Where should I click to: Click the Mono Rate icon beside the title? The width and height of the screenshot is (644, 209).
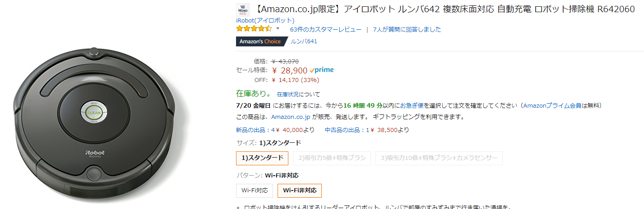242,10
